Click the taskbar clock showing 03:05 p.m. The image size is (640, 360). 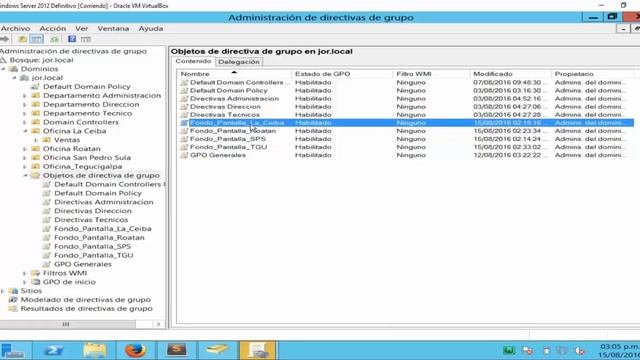pos(619,351)
